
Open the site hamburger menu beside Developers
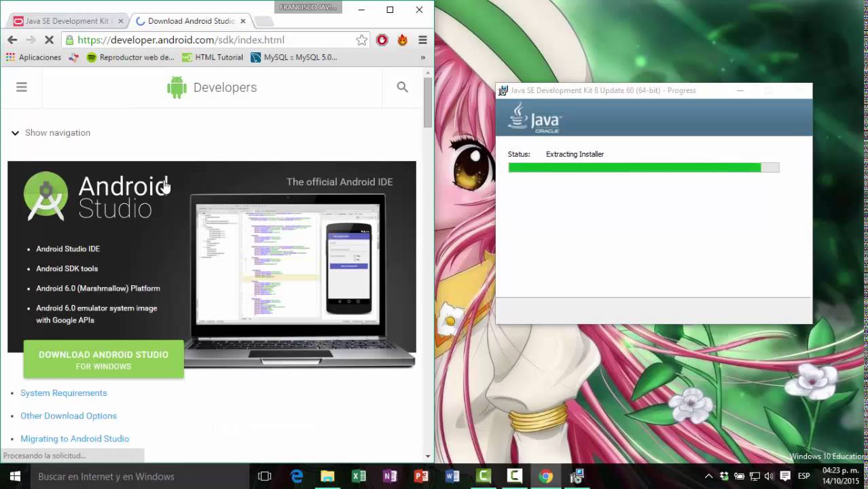coord(22,87)
